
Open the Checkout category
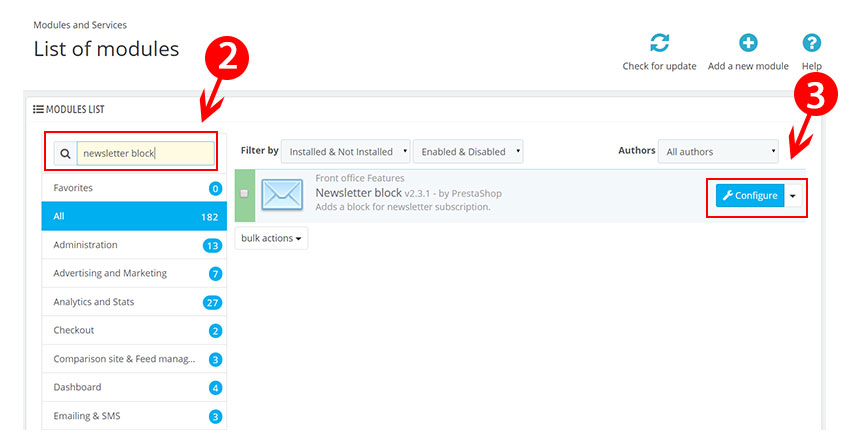coord(134,330)
